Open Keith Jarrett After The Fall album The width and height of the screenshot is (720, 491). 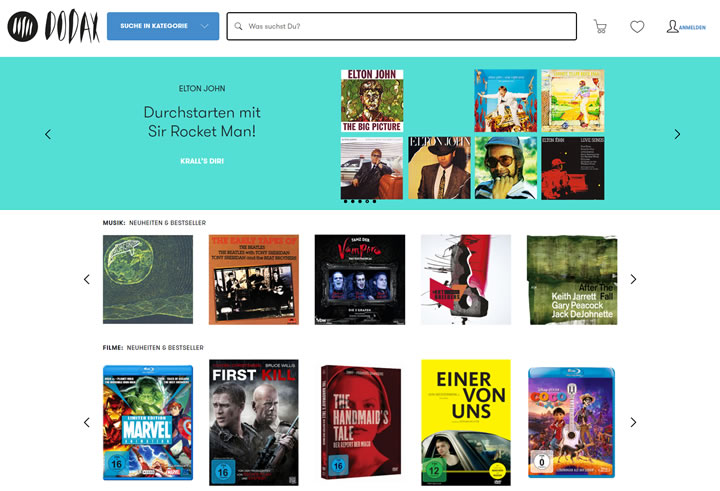click(x=571, y=280)
